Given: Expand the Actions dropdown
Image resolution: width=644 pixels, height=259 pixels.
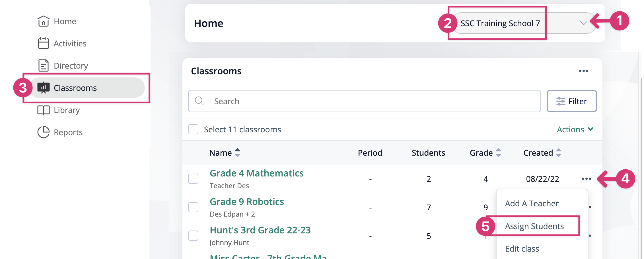Looking at the screenshot, I should 575,129.
